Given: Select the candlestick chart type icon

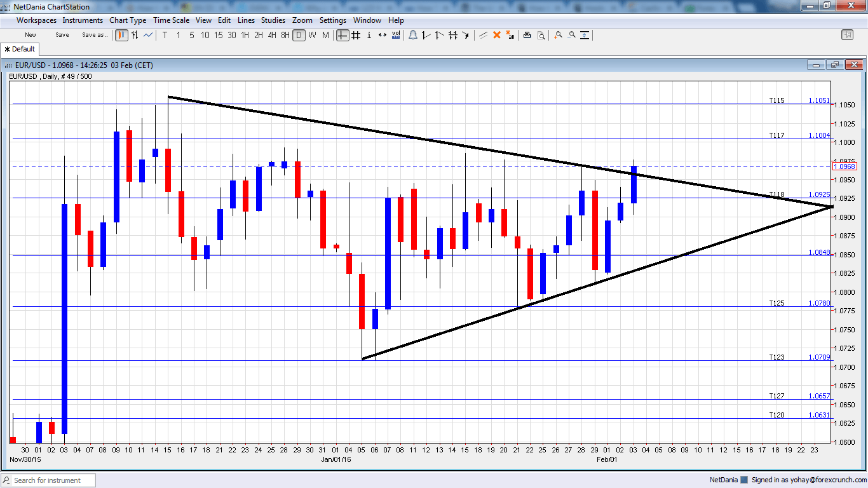Looking at the screenshot, I should [x=121, y=35].
